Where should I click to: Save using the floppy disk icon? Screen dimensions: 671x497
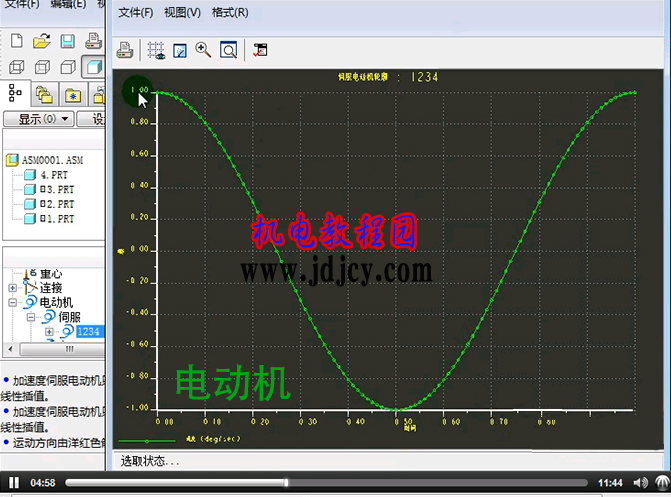coord(68,41)
